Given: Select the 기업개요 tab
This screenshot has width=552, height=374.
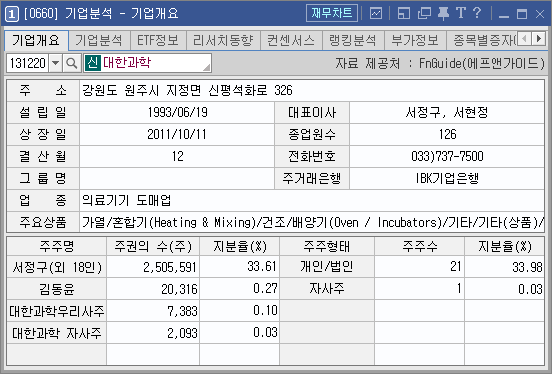Looking at the screenshot, I should (x=36, y=40).
